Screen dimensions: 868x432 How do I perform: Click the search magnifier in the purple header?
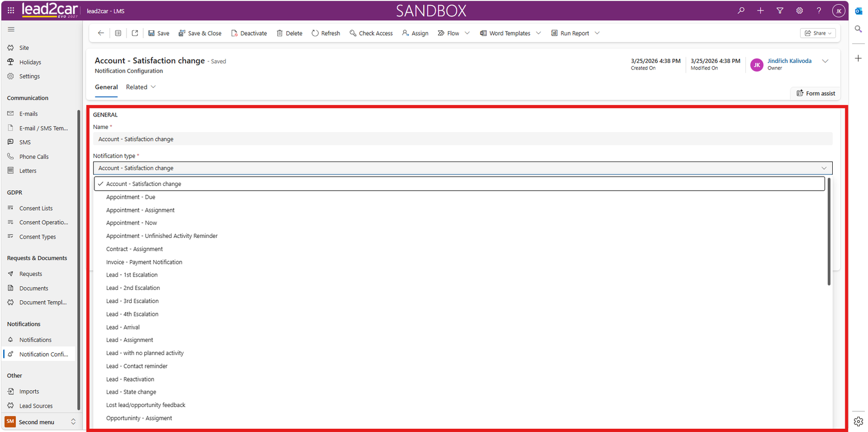coord(741,10)
